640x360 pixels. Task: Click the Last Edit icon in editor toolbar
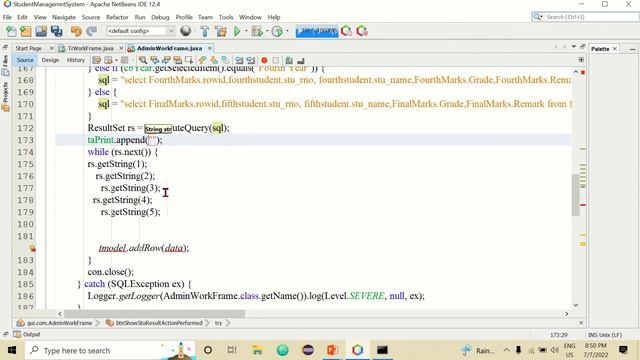tap(96, 60)
